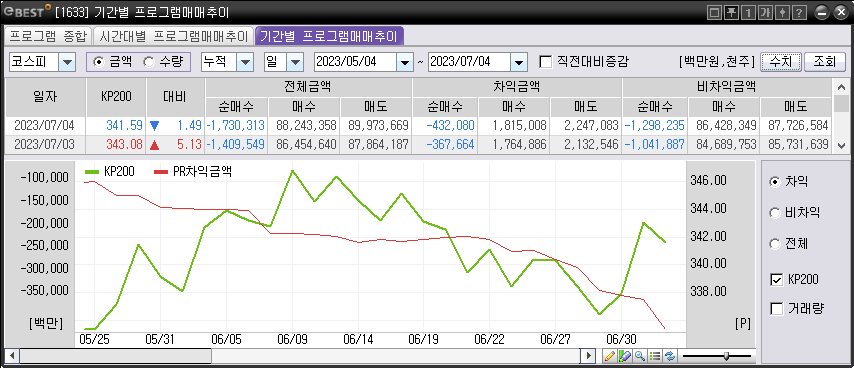
Task: Select the 2023/07/03 date cell
Action: pyautogui.click(x=44, y=145)
